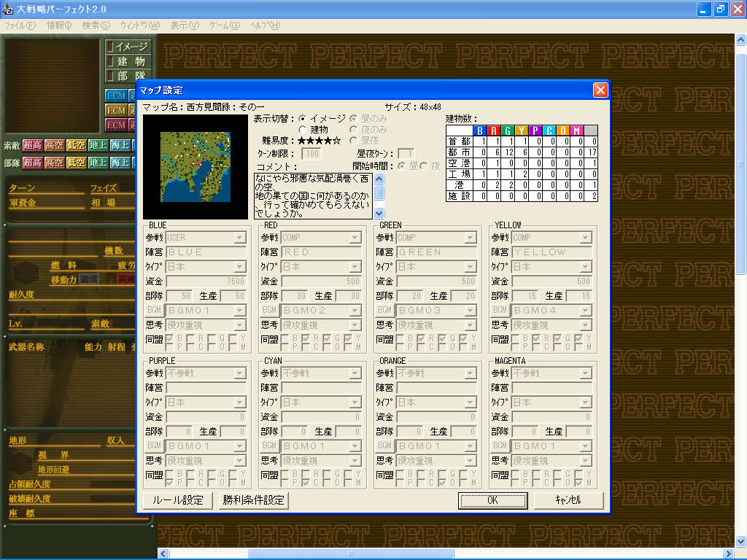
Task: Expand RED BGM02 music dropdown
Action: click(x=322, y=310)
